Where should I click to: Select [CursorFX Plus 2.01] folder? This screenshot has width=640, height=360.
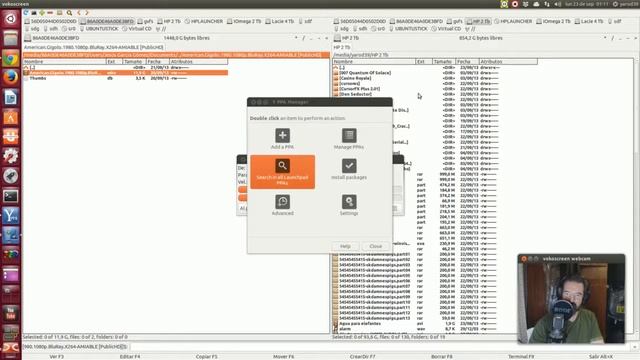click(x=359, y=89)
